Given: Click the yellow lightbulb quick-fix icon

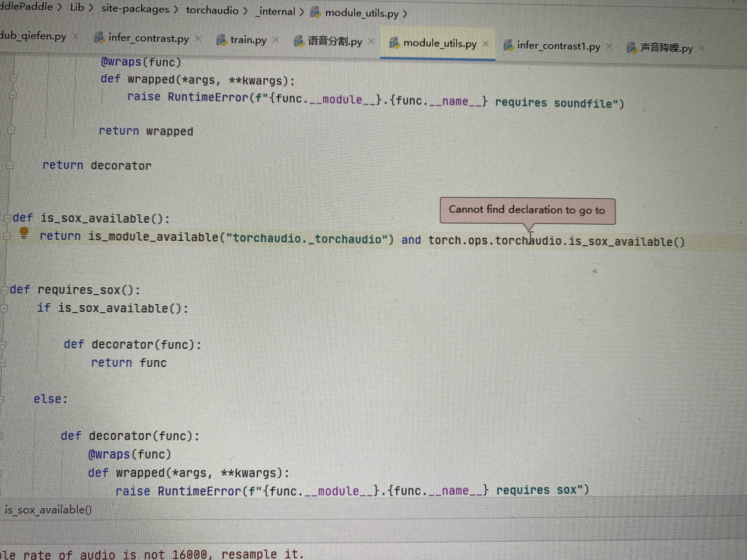Looking at the screenshot, I should 24,232.
